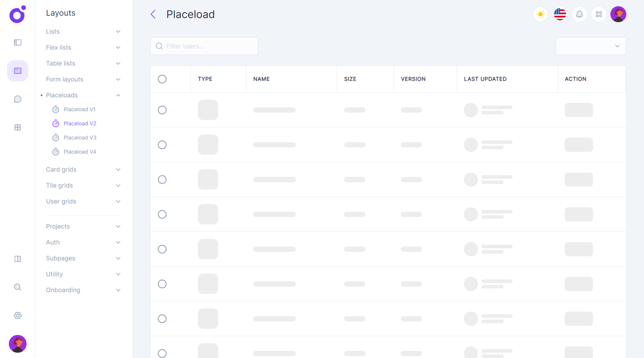Select Placeload V1 in sidebar

pos(79,109)
